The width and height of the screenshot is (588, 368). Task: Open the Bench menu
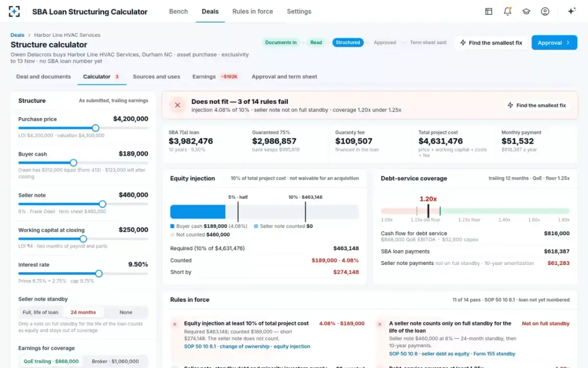tap(178, 11)
